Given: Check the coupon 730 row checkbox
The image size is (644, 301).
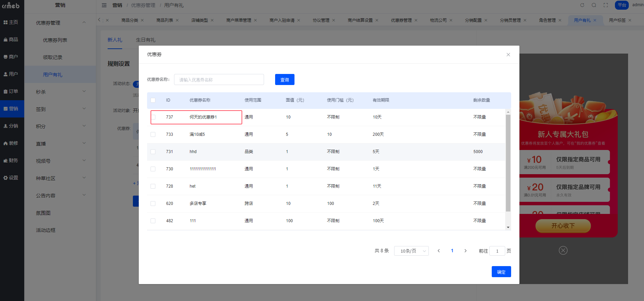Looking at the screenshot, I should (153, 169).
